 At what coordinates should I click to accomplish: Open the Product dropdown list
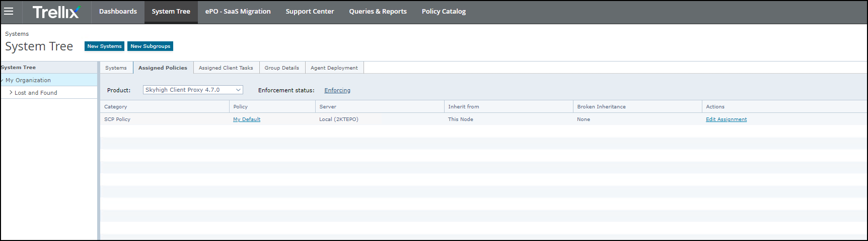(193, 90)
